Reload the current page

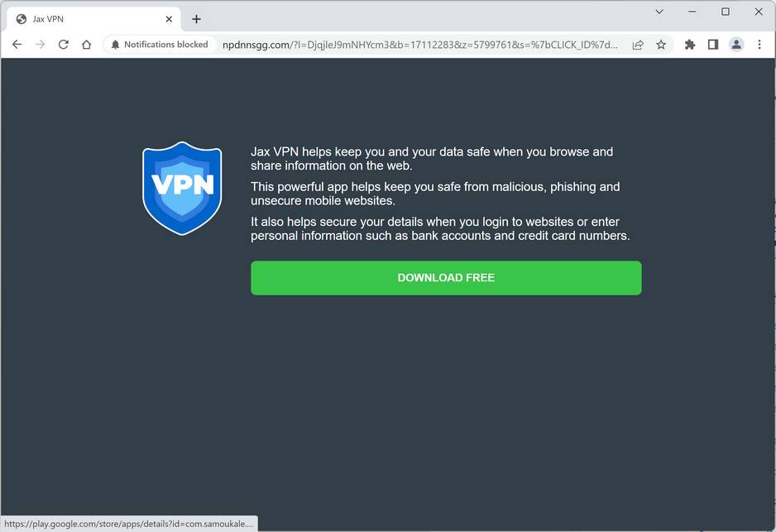(64, 45)
